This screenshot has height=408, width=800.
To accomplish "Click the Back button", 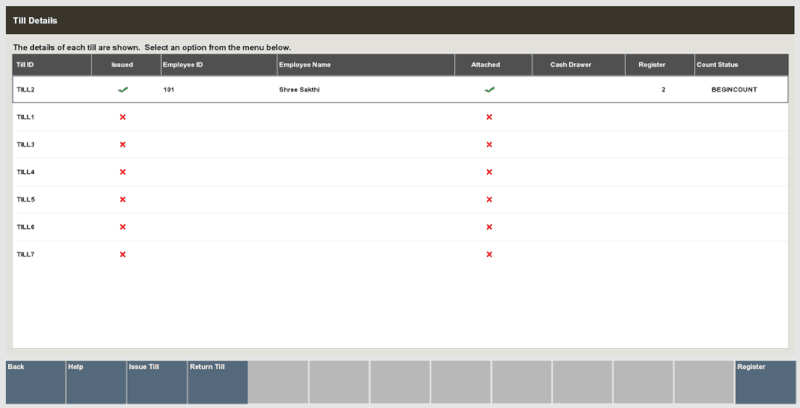I will pyautogui.click(x=35, y=382).
